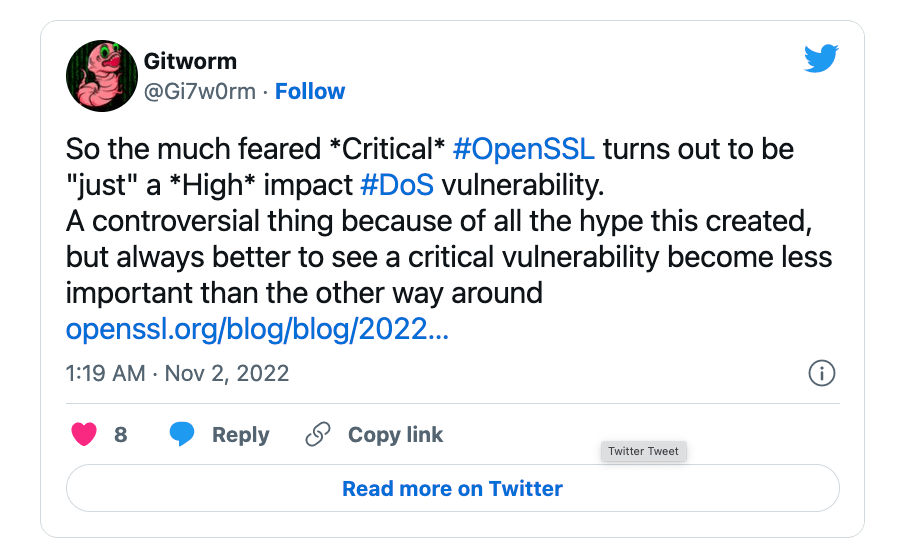Open the tweet info icon
Screen dimensions: 911x559
point(821,374)
